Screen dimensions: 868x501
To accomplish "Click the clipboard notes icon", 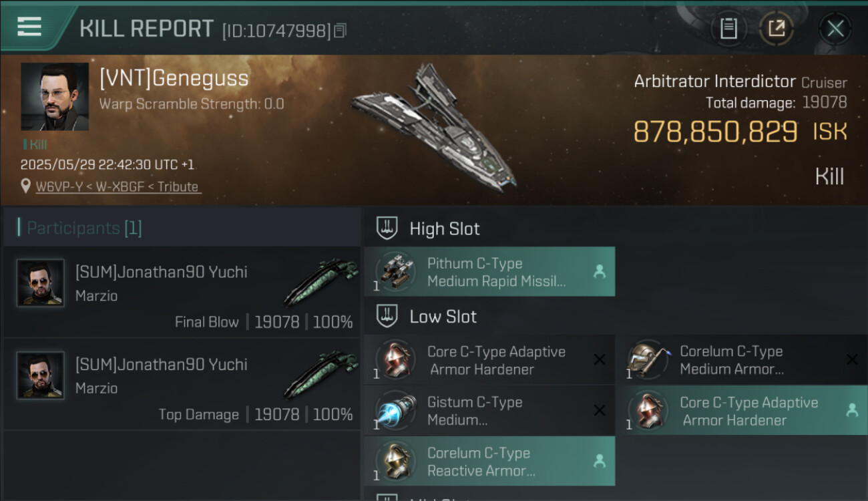I will [x=728, y=28].
